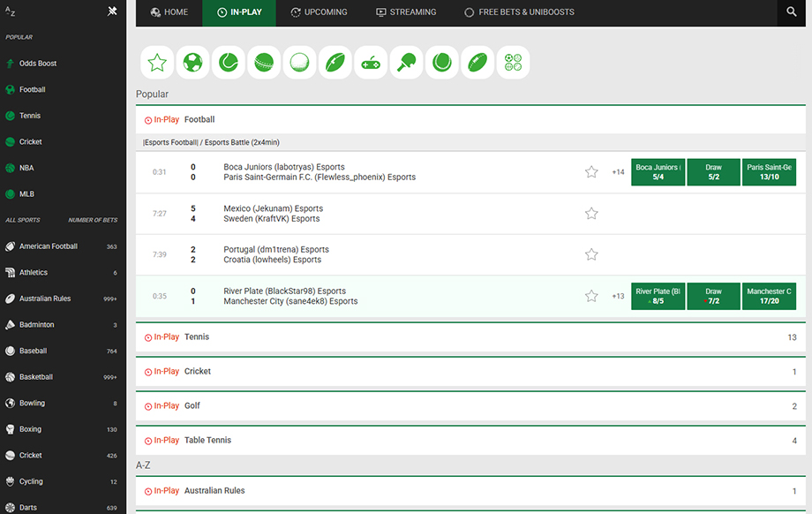Bet on Boca Juniors at 5/4

click(x=658, y=172)
